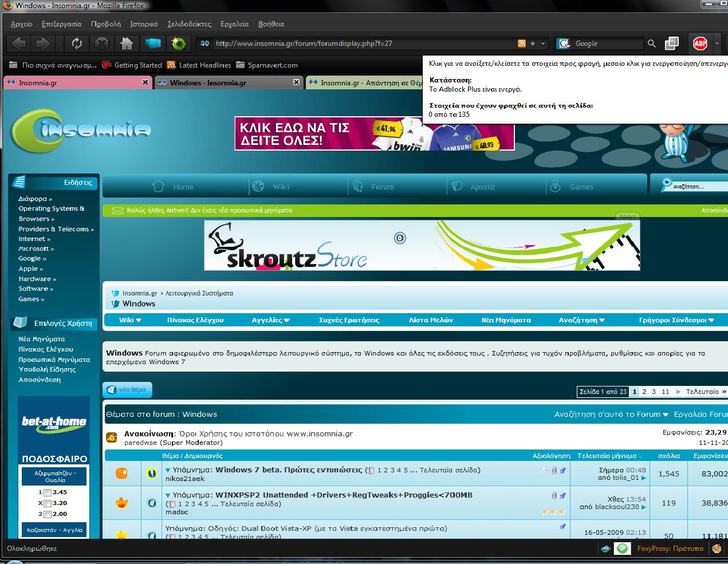This screenshot has width=728, height=564.
Task: Open the address bar history dropdown
Action: [544, 44]
